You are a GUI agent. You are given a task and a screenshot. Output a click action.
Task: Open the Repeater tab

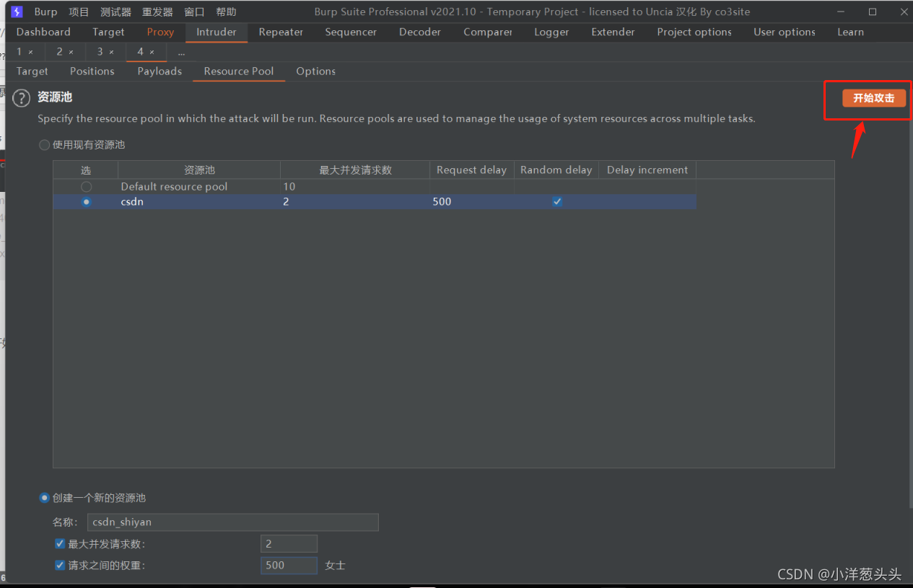(x=281, y=32)
